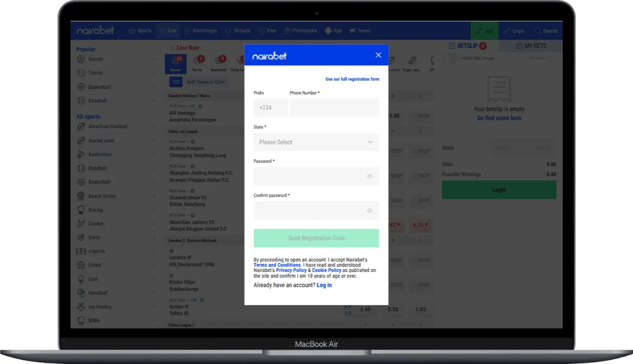The image size is (633, 364).
Task: Click the Boxing icon
Action: point(81,210)
